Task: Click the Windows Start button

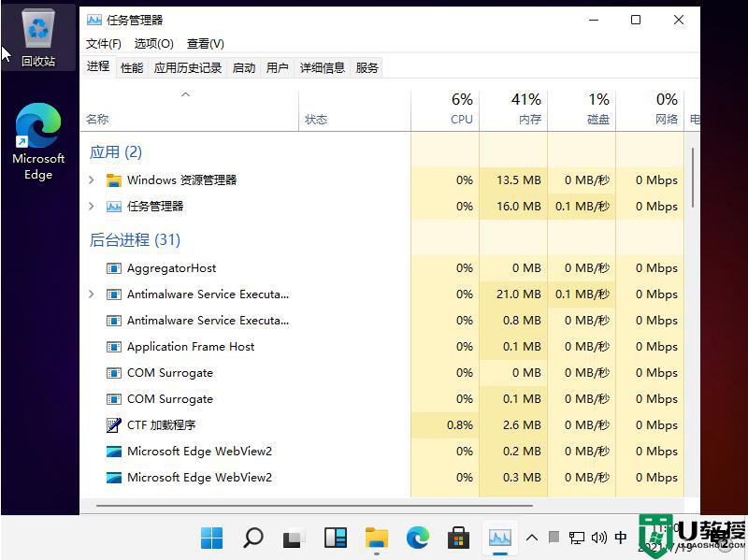Action: [x=212, y=538]
